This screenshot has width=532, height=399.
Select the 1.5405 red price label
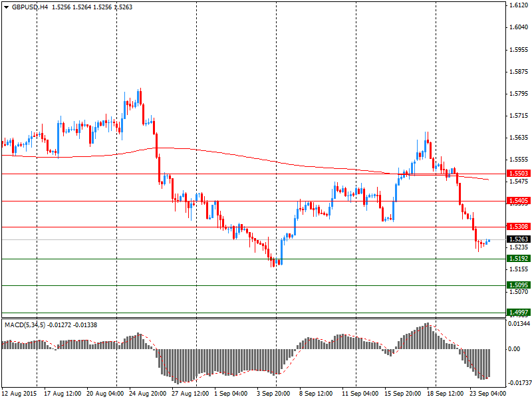[x=519, y=201]
